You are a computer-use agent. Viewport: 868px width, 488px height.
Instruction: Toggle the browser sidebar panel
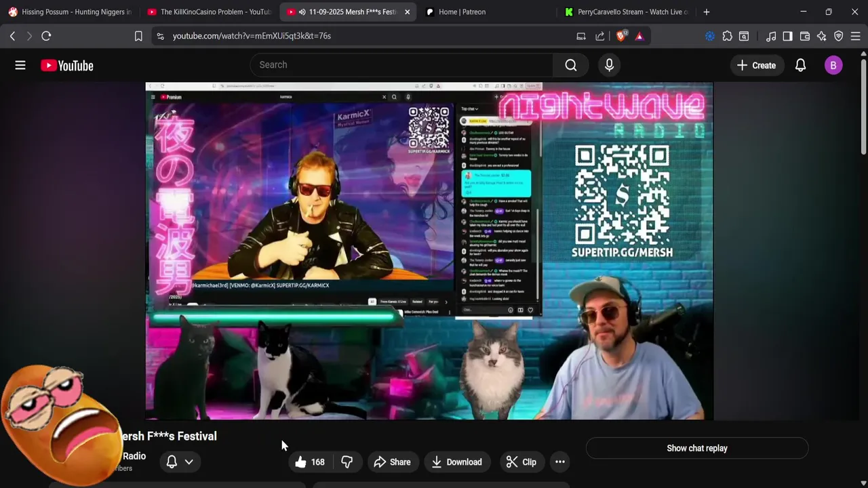pos(787,36)
